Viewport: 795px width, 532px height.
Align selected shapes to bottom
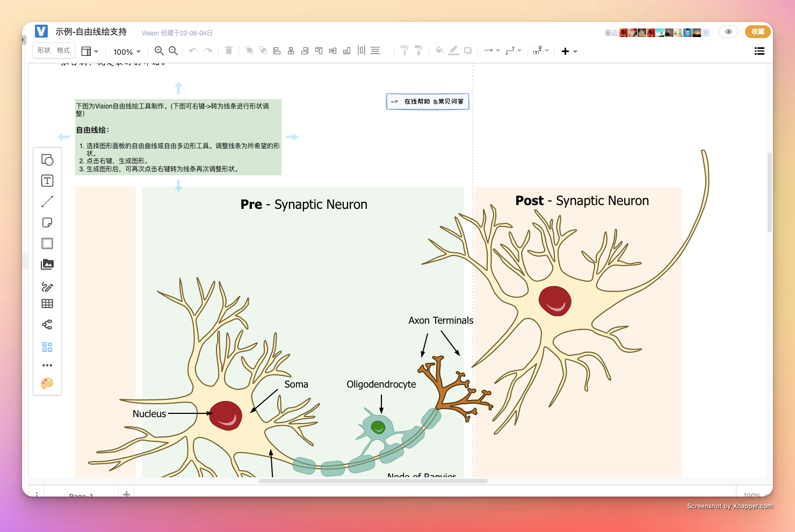click(347, 50)
